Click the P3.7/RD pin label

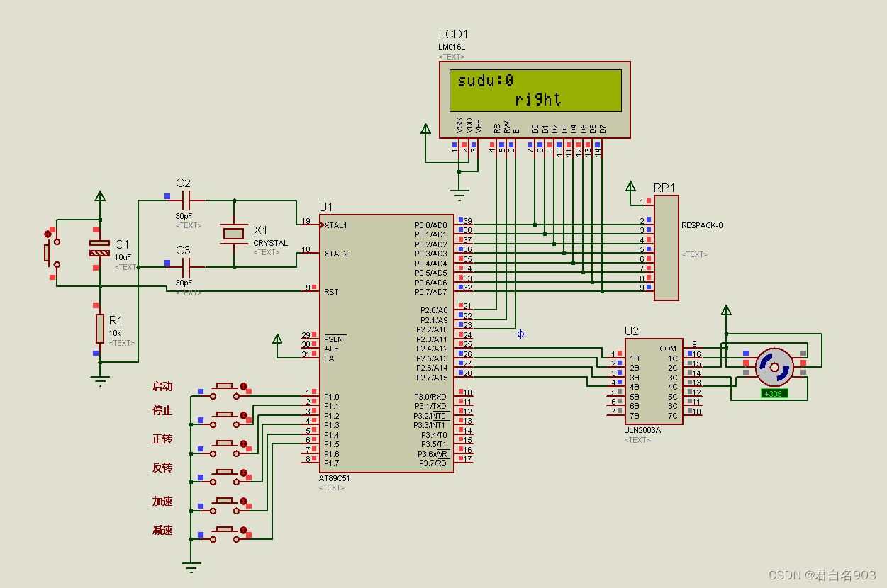(x=433, y=463)
